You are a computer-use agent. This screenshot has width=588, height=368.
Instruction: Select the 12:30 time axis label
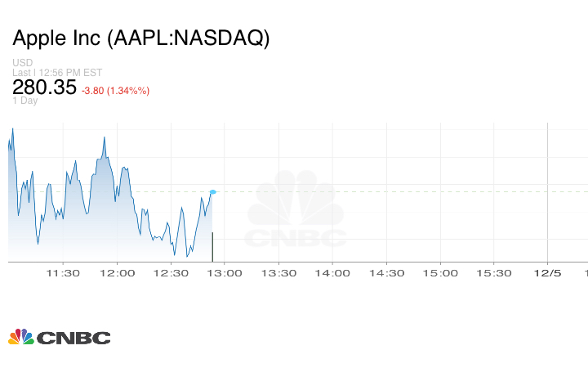point(171,273)
